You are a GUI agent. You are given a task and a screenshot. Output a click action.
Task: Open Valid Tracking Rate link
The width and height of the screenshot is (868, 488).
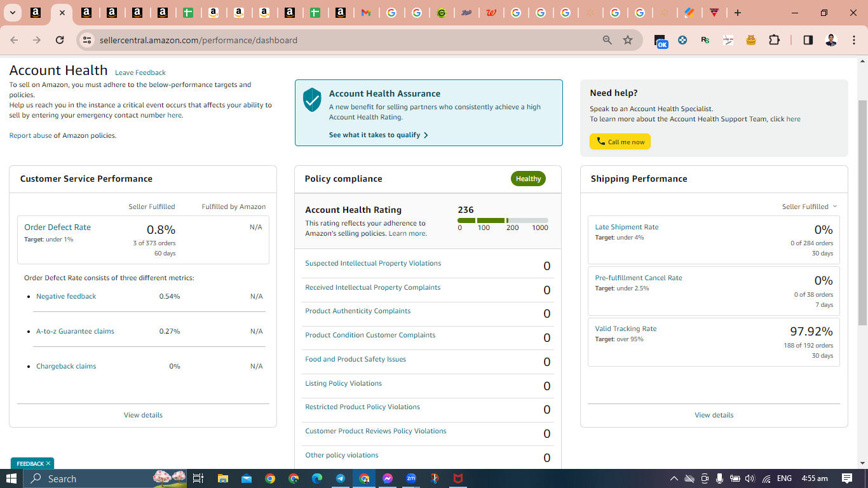point(626,329)
